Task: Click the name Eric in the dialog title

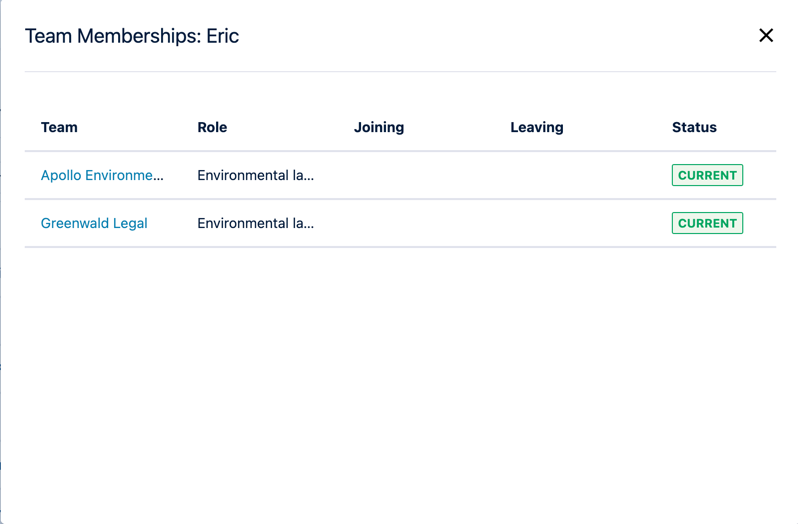Action: pyautogui.click(x=222, y=36)
